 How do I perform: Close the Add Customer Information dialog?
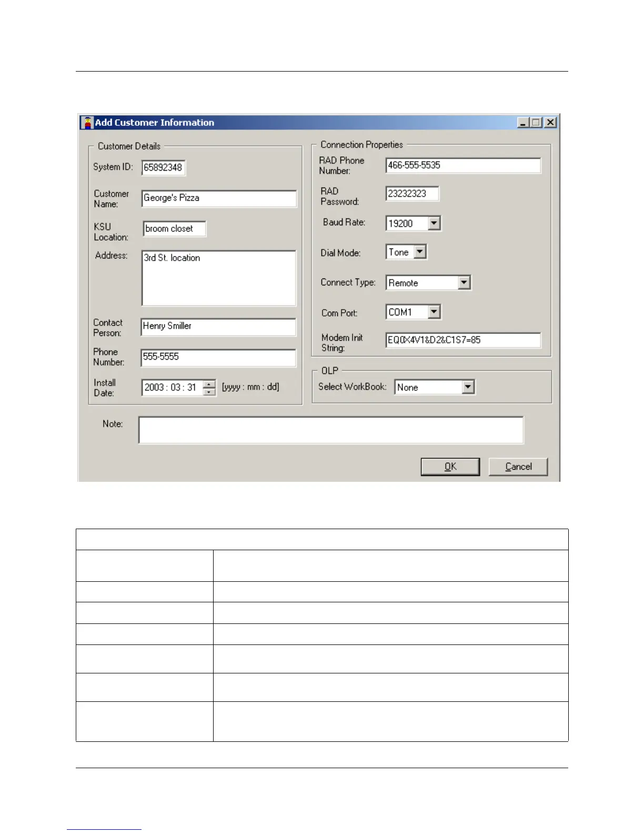(x=550, y=122)
